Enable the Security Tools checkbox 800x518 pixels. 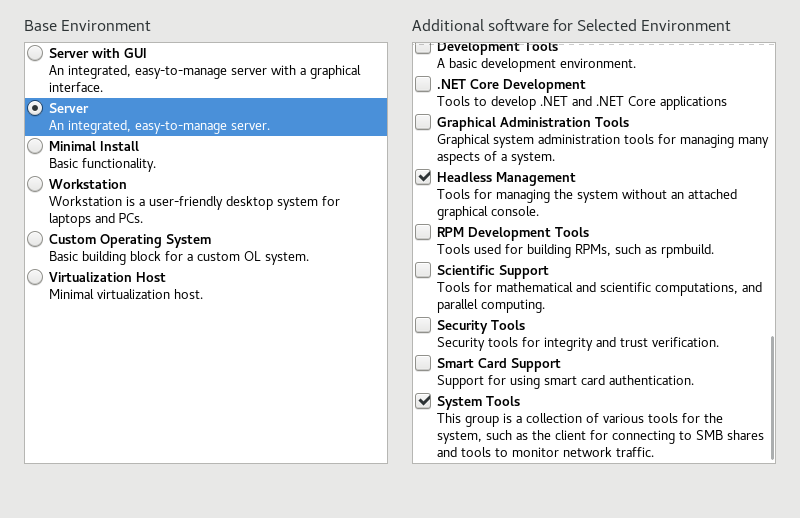(x=423, y=325)
